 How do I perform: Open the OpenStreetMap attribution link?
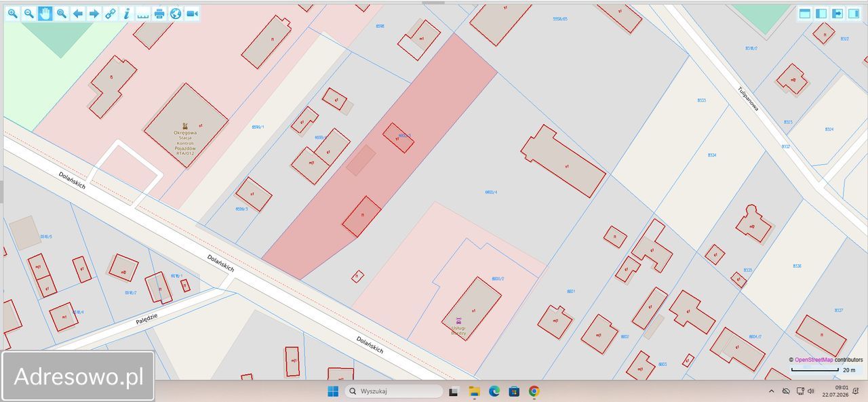[x=813, y=360]
